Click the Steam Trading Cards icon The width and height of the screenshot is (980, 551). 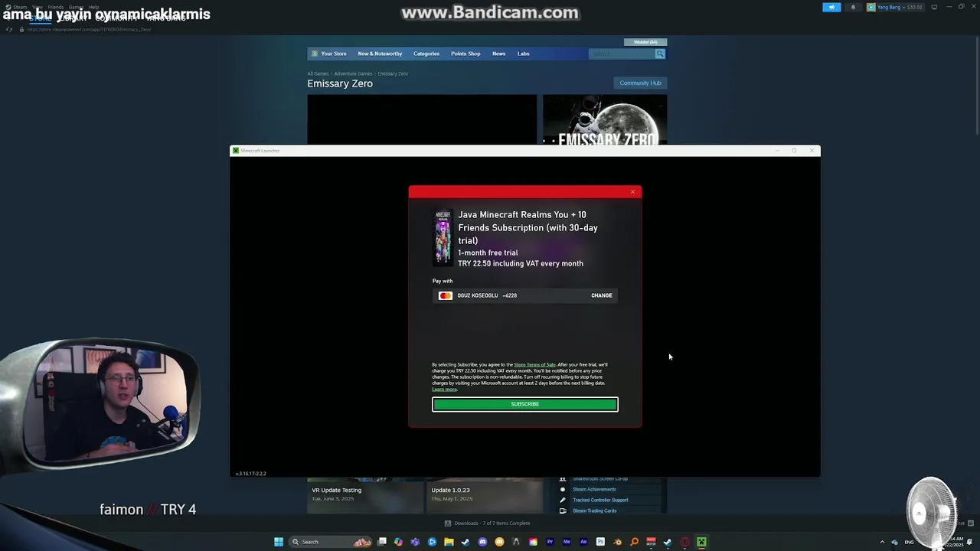(563, 510)
